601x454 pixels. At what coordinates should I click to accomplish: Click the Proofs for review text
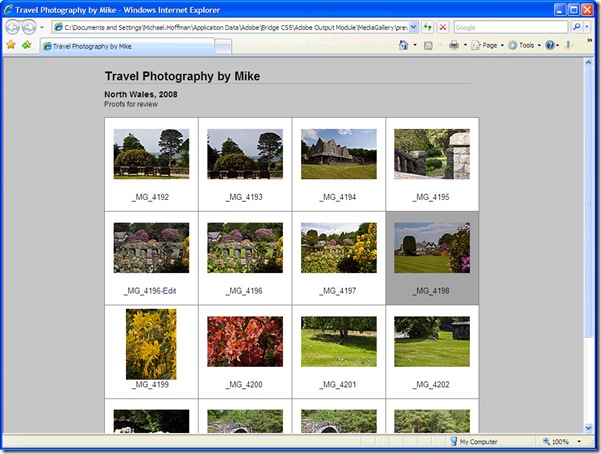point(131,104)
